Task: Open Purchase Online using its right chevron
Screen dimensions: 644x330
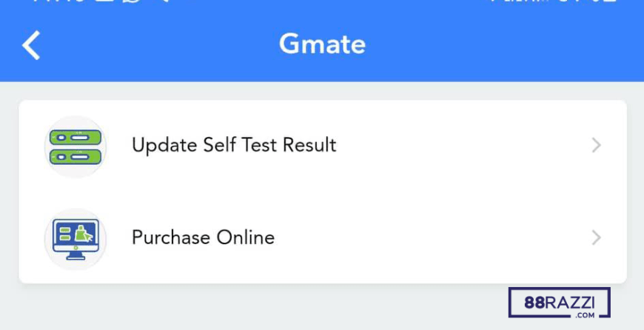Action: (x=597, y=238)
